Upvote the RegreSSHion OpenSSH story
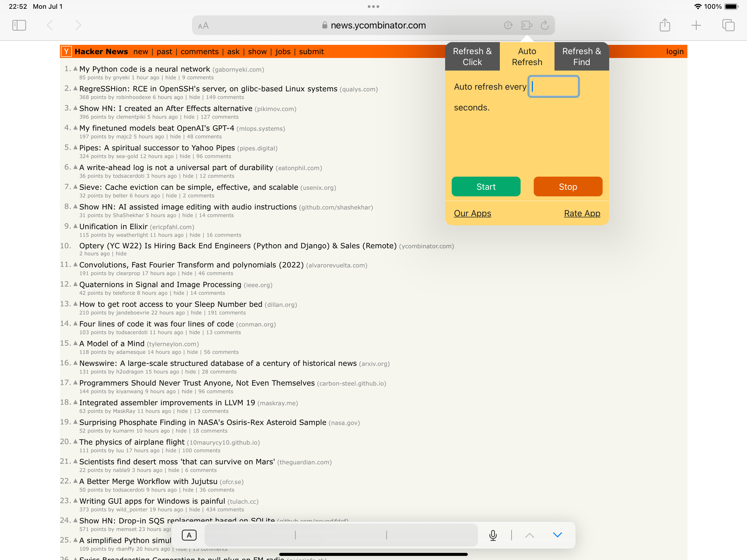 click(75, 88)
